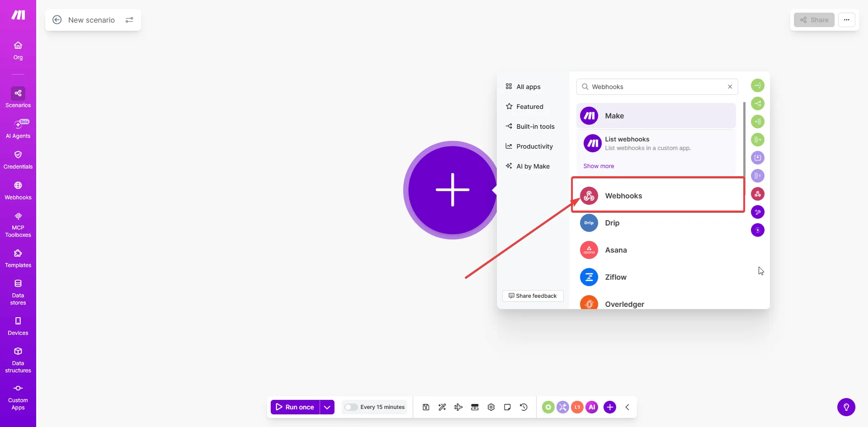Click the green router shortcut icon
The width and height of the screenshot is (868, 427).
click(x=758, y=103)
